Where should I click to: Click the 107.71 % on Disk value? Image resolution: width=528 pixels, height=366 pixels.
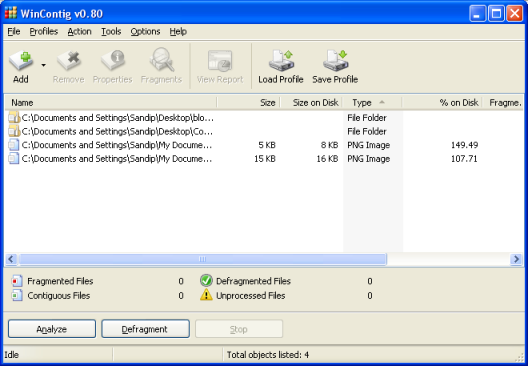pyautogui.click(x=464, y=159)
